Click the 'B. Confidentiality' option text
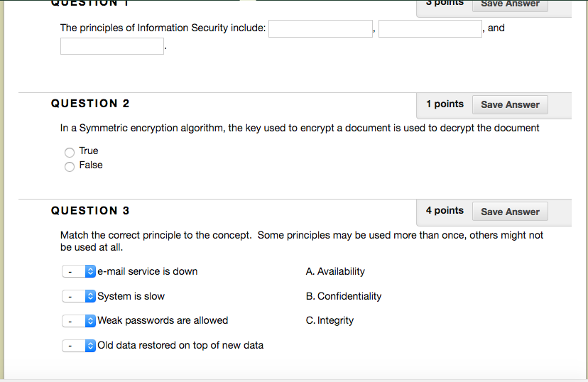Image resolution: width=588 pixels, height=382 pixels. pyautogui.click(x=344, y=296)
